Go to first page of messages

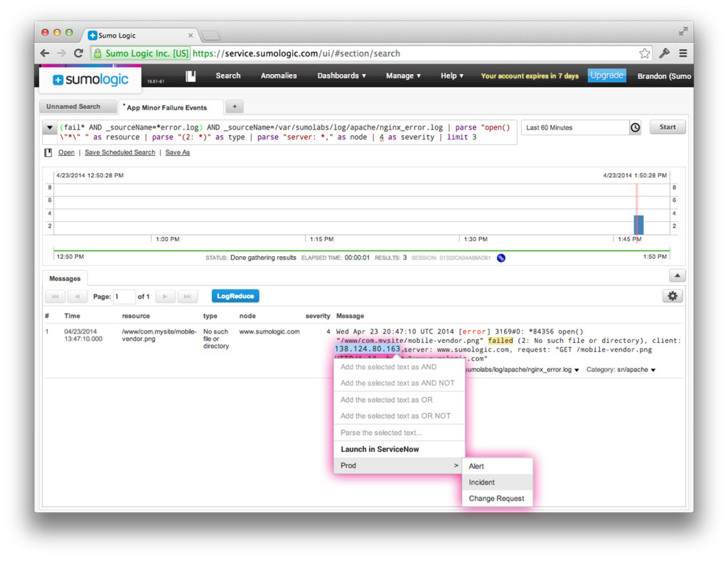tap(55, 297)
